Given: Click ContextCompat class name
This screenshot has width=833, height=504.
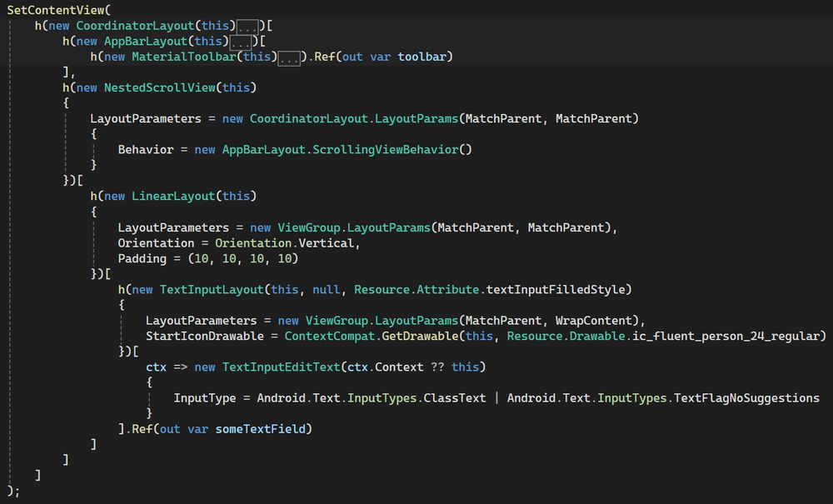Looking at the screenshot, I should 329,337.
